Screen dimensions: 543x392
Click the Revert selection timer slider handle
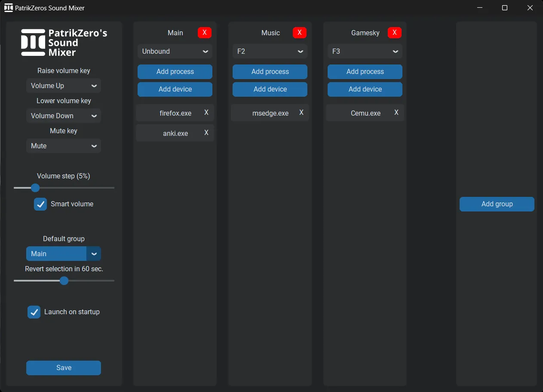[x=64, y=281]
